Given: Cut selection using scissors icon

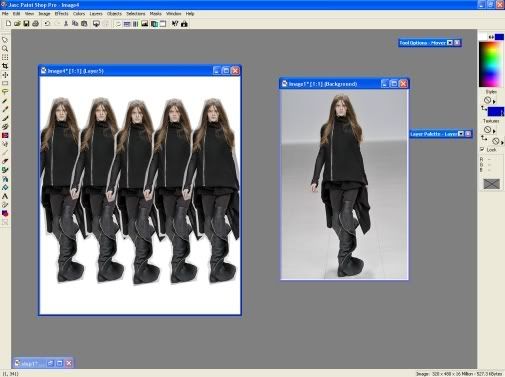Looking at the screenshot, I should pyautogui.click(x=66, y=24).
